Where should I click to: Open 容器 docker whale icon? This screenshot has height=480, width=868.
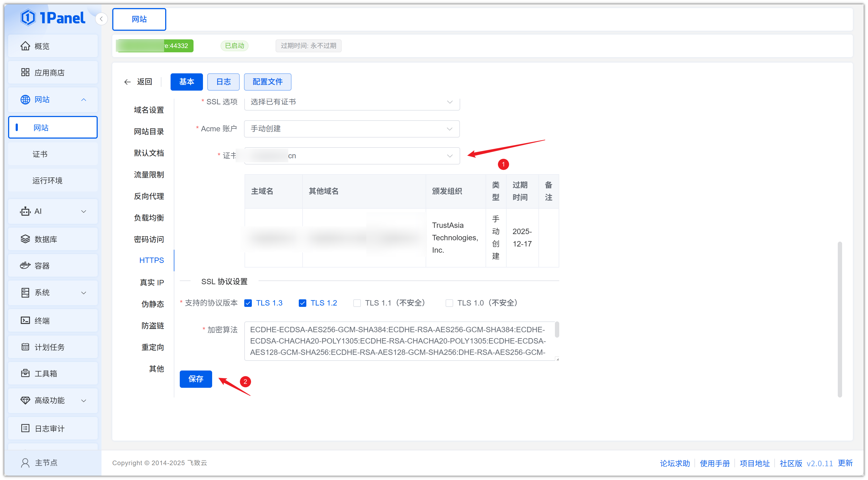(x=25, y=266)
